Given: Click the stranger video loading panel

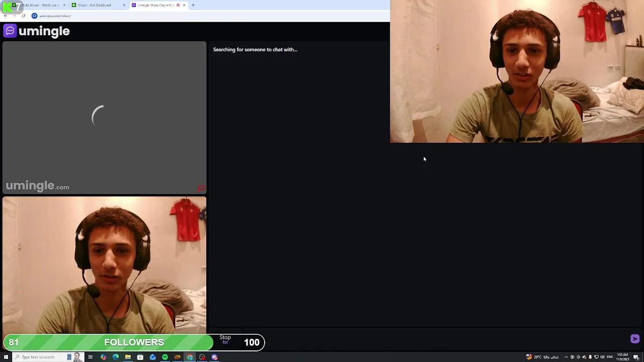Looking at the screenshot, I should click(x=104, y=118).
